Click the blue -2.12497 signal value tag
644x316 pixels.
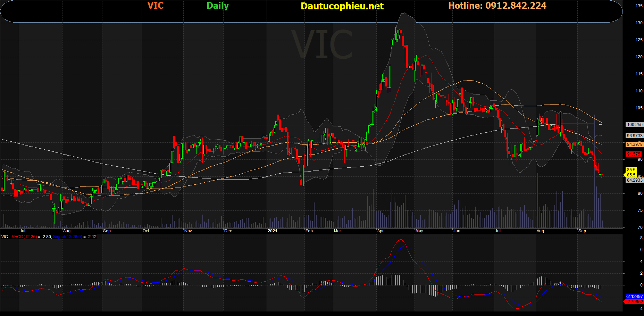634,297
